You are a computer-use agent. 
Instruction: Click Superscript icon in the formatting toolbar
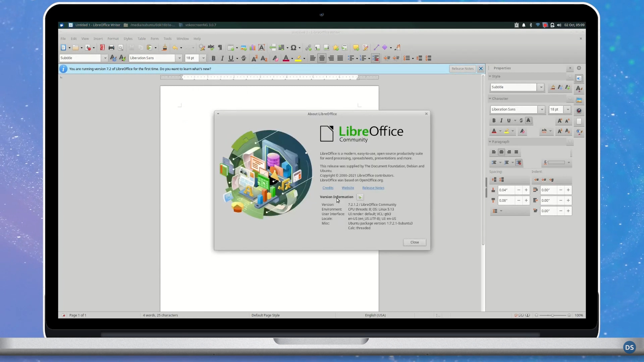point(255,58)
